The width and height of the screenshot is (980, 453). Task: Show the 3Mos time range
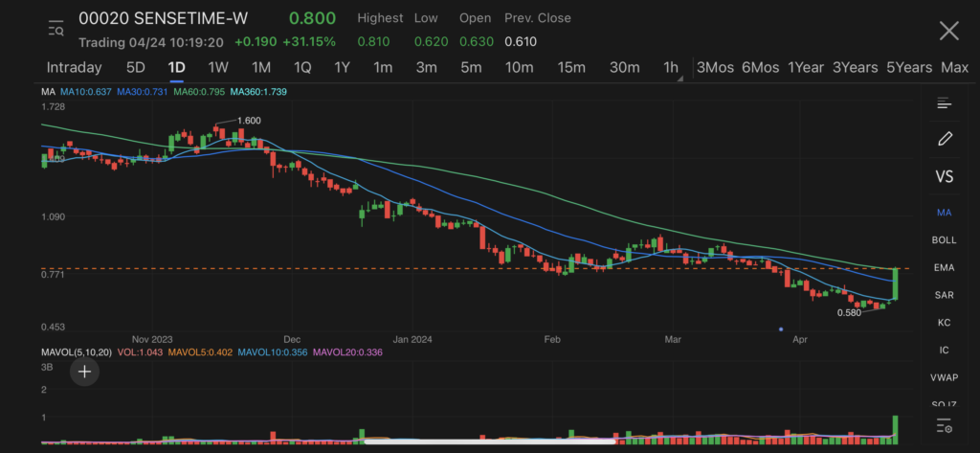pyautogui.click(x=715, y=67)
